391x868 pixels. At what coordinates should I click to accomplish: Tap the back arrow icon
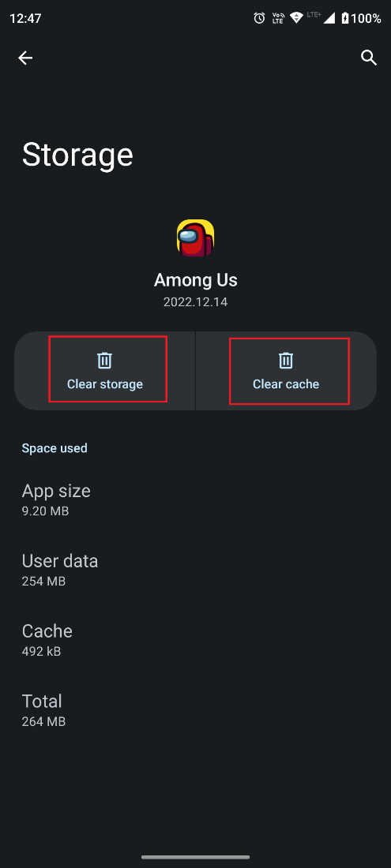click(25, 58)
